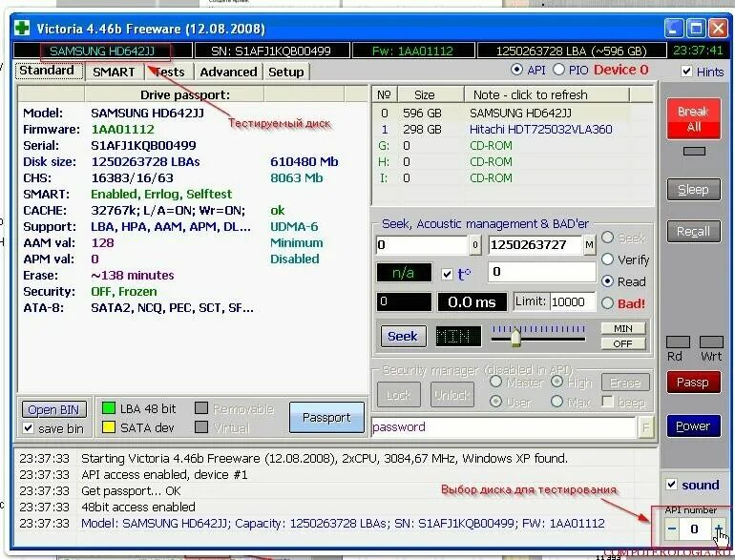The image size is (735, 560).
Task: Open the SMART tab
Action: tap(114, 73)
